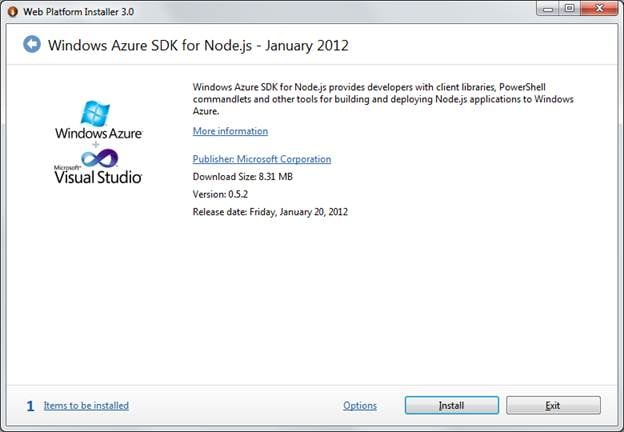Image resolution: width=624 pixels, height=432 pixels.
Task: Close the Web Platform Installer window
Action: 599,9
